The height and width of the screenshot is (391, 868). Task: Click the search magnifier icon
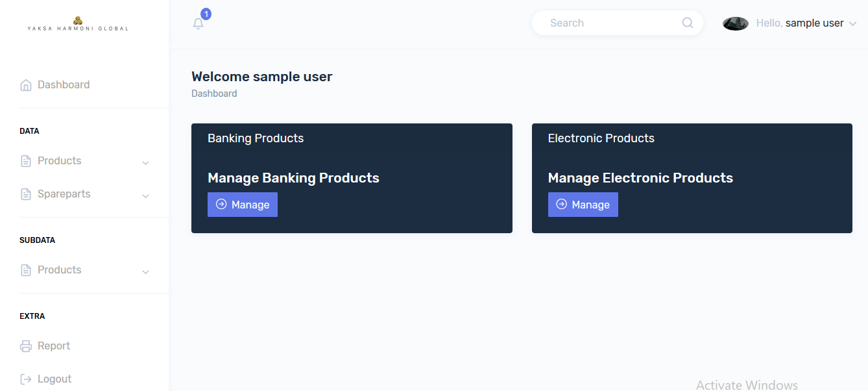coord(688,23)
